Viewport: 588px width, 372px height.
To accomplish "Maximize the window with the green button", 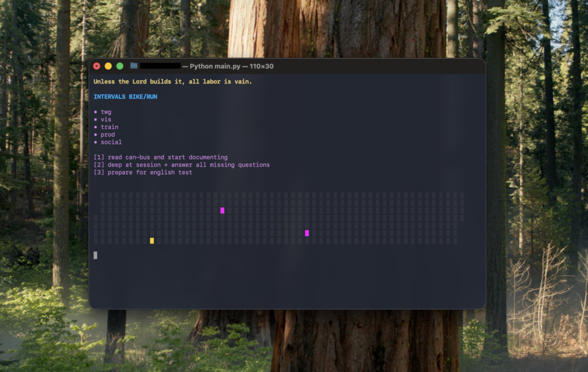I will coord(119,66).
